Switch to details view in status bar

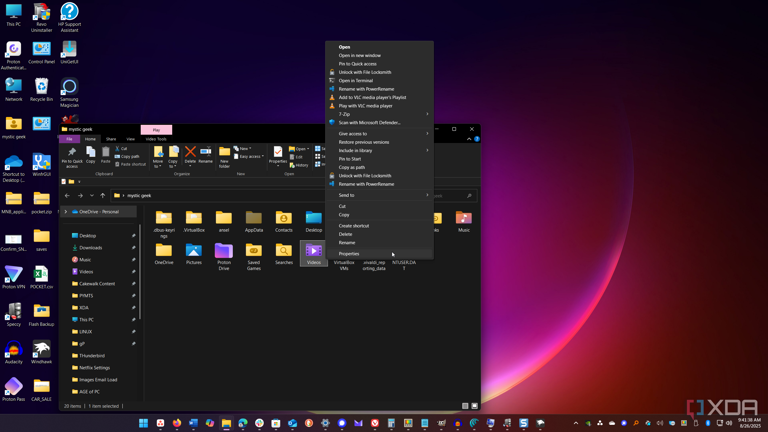[x=465, y=406]
